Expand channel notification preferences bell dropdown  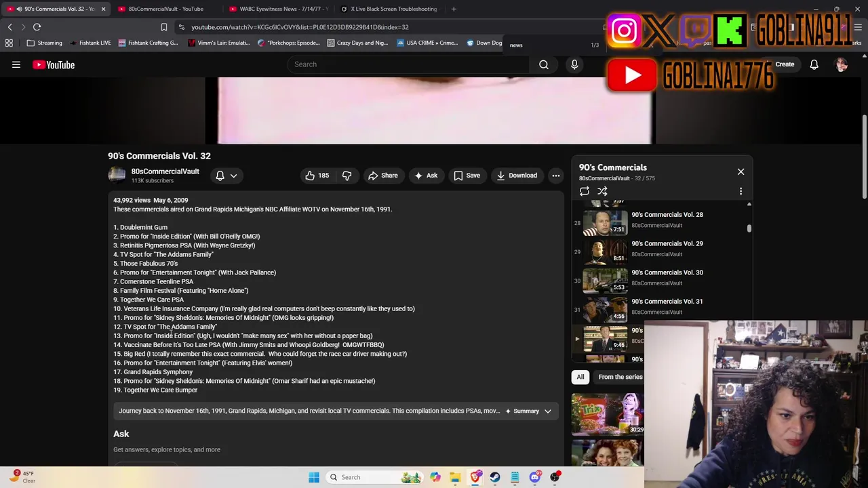226,176
